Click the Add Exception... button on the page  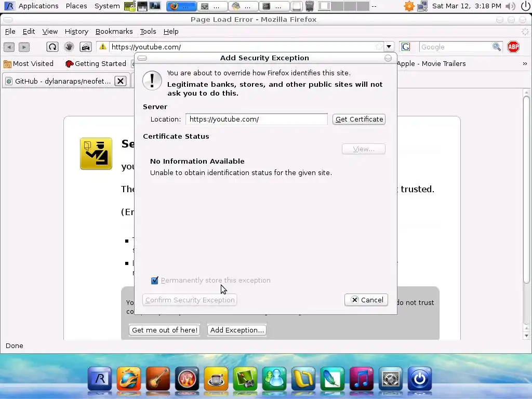237,330
